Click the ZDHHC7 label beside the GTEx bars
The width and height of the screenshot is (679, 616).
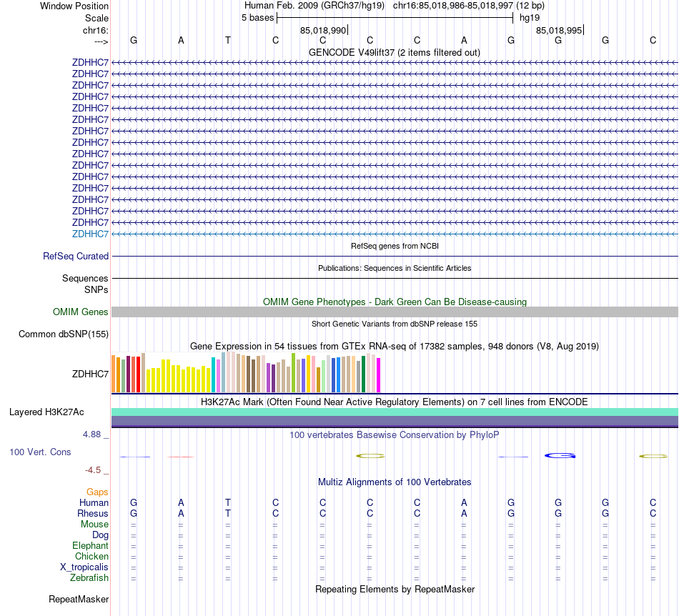pyautogui.click(x=90, y=374)
